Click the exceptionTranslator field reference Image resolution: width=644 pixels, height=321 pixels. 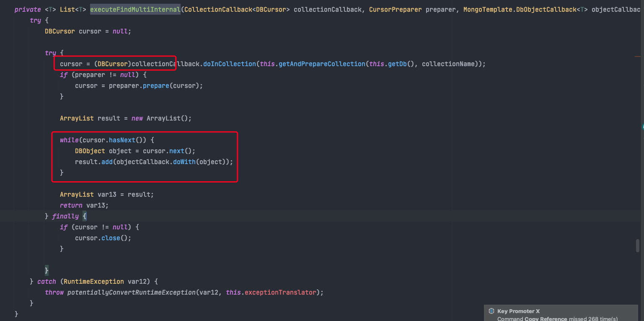point(280,293)
